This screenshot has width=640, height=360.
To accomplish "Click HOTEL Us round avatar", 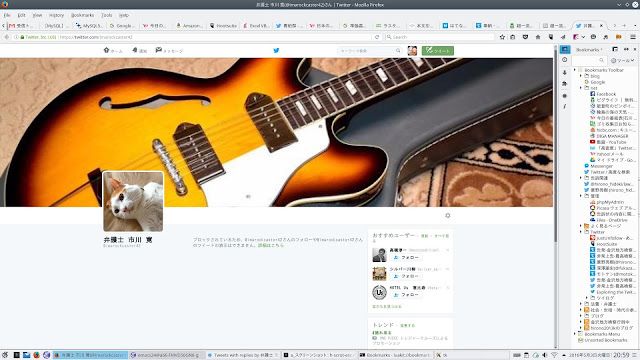I will pos(379,292).
